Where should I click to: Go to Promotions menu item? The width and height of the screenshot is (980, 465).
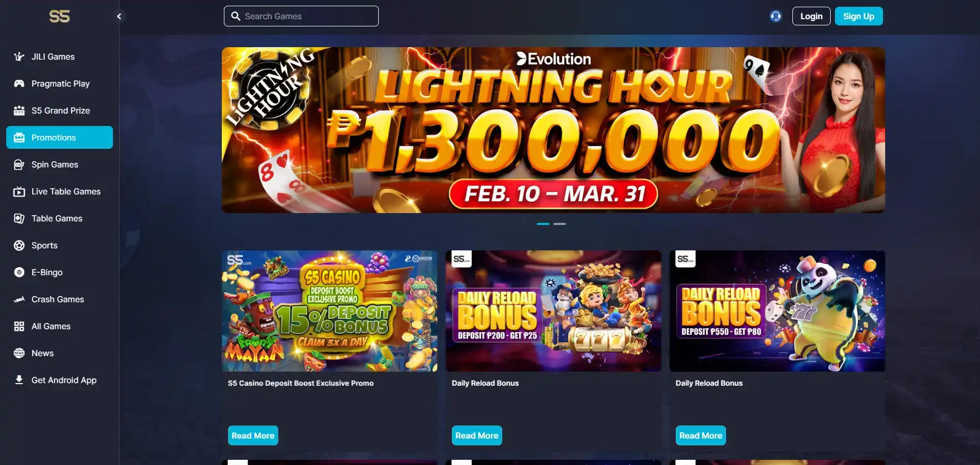[x=60, y=137]
